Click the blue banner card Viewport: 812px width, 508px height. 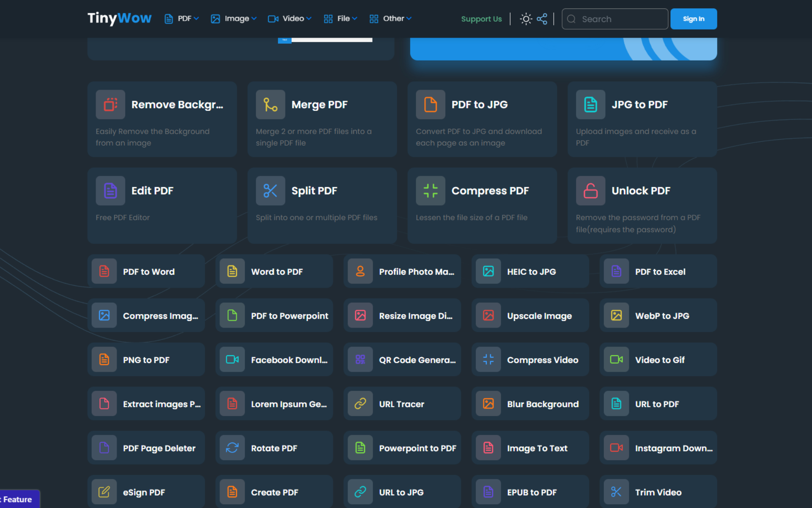(x=563, y=49)
